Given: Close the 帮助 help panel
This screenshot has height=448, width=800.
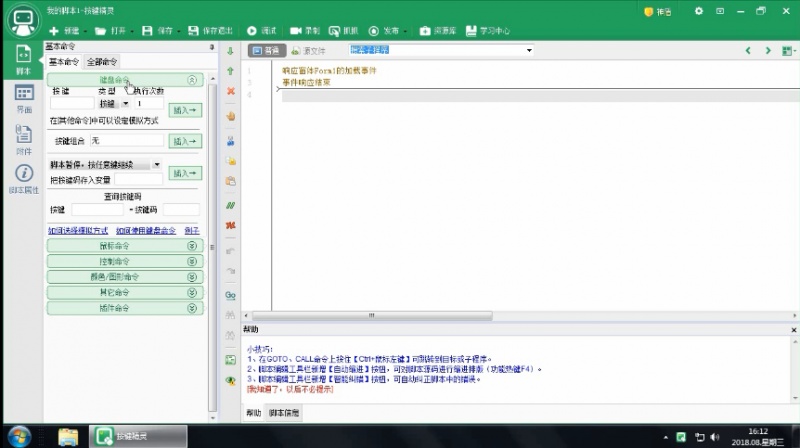Looking at the screenshot, I should [794, 330].
